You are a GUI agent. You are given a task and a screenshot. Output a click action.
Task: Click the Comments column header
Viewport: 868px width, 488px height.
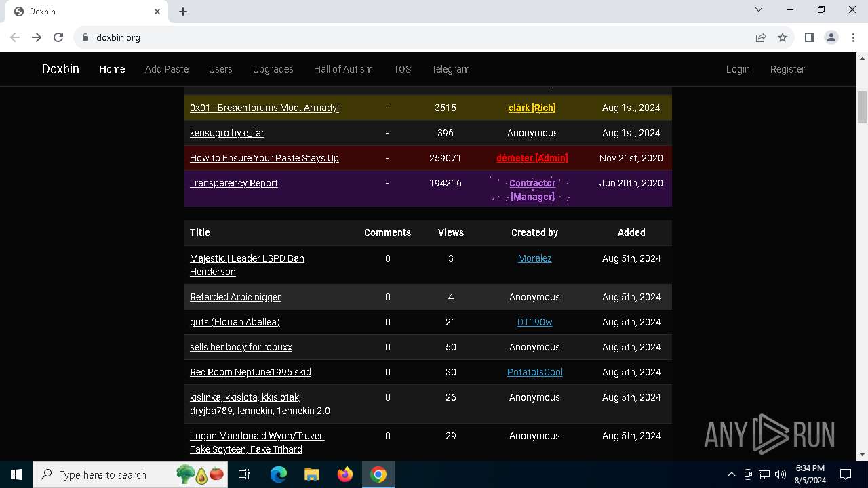coord(388,232)
